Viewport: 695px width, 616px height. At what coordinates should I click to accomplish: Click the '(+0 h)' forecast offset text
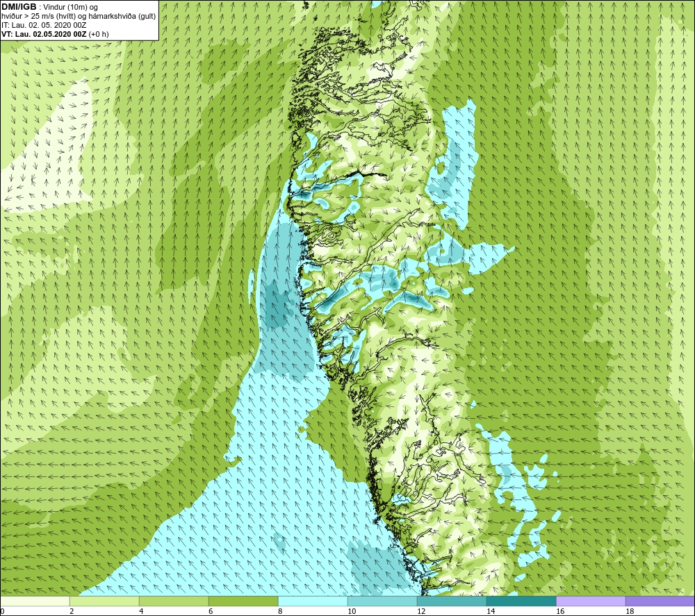(x=99, y=34)
